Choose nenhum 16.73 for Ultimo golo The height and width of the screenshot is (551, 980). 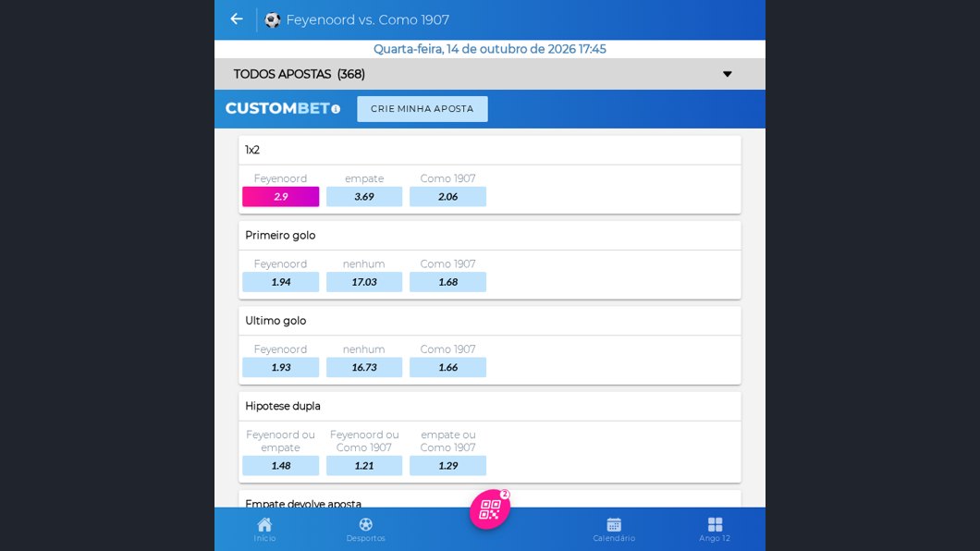point(364,367)
